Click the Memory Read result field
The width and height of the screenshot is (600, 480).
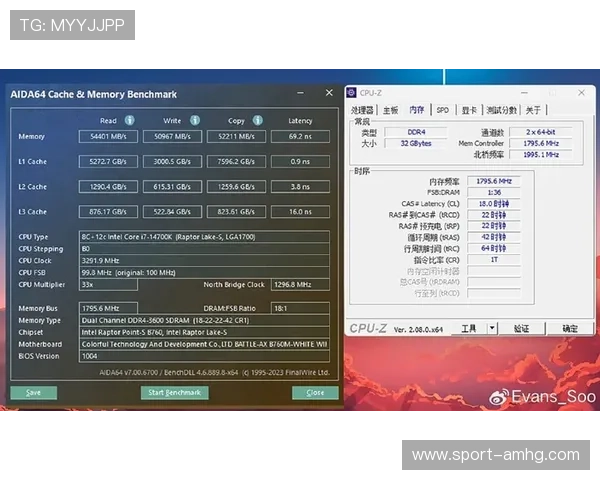pyautogui.click(x=108, y=136)
